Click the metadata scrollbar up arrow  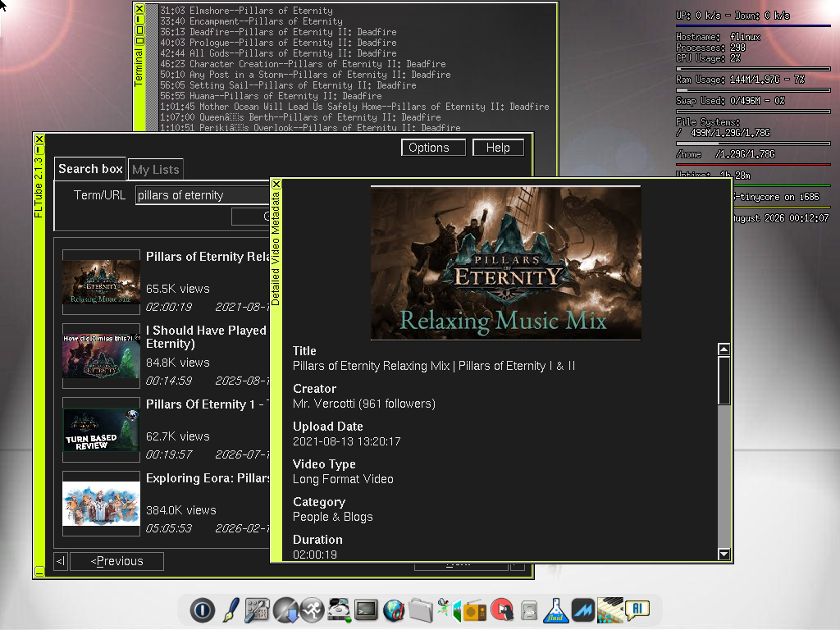724,349
